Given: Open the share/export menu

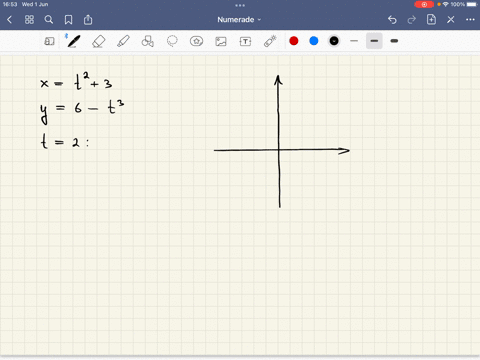Looking at the screenshot, I should (88, 20).
